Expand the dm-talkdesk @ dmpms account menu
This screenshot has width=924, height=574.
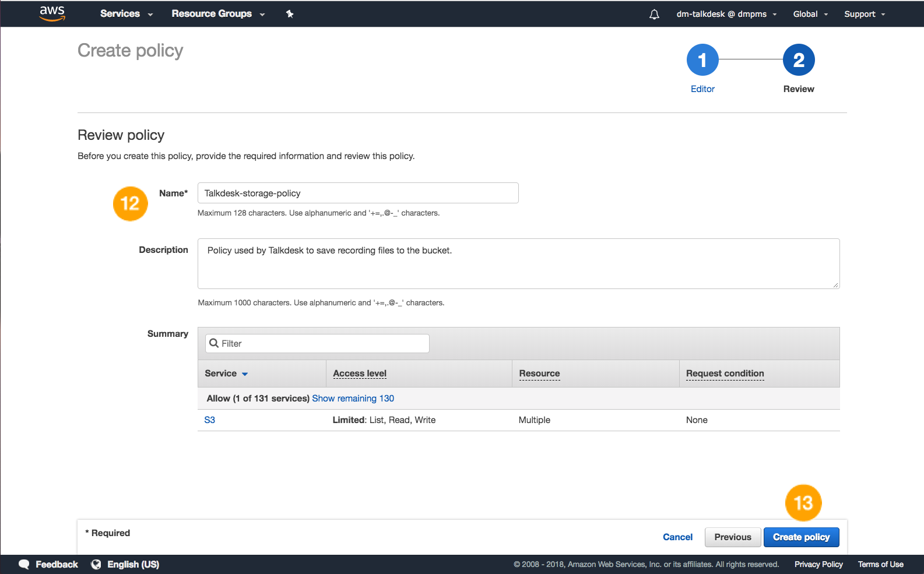[726, 14]
